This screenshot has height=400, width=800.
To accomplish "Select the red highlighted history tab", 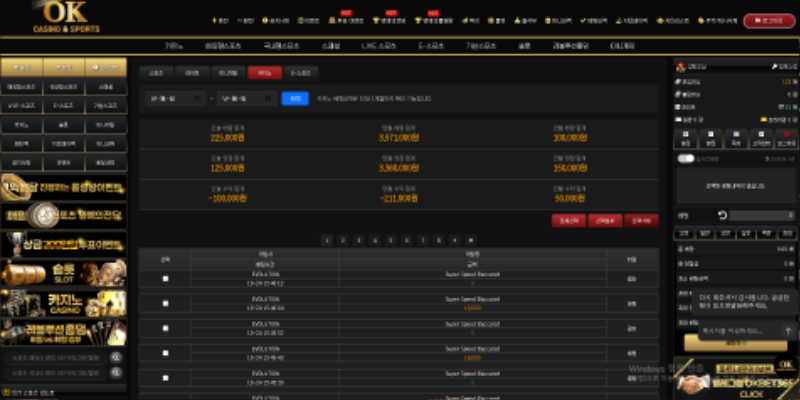I will (263, 72).
